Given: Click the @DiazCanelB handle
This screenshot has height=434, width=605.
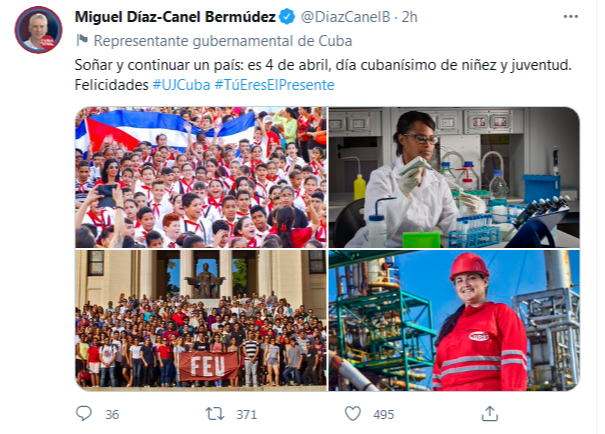Looking at the screenshot, I should 346,17.
